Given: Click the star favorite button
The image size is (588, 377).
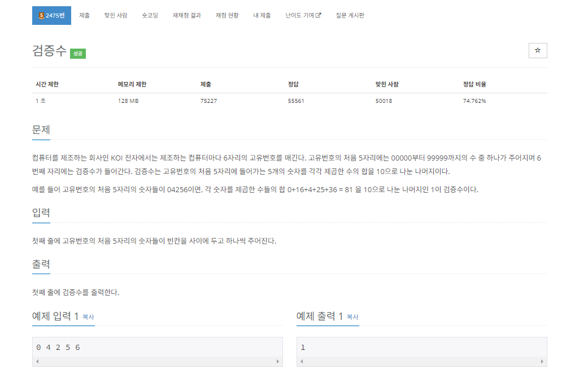Looking at the screenshot, I should [538, 50].
